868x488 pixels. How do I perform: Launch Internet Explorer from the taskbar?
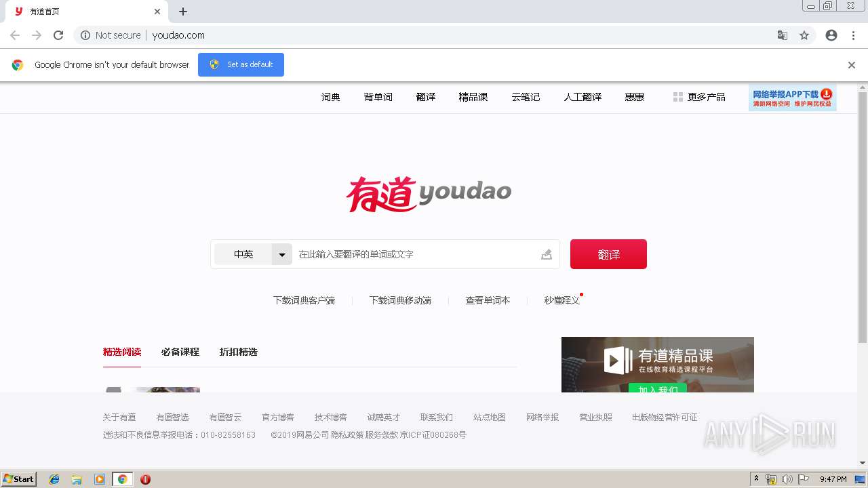coord(54,479)
